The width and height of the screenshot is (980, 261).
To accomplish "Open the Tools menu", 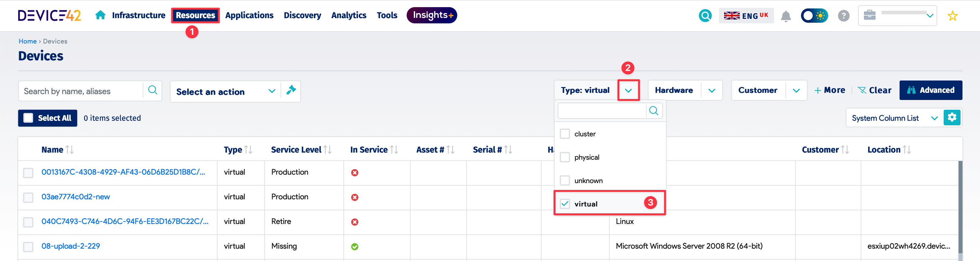I will [387, 15].
